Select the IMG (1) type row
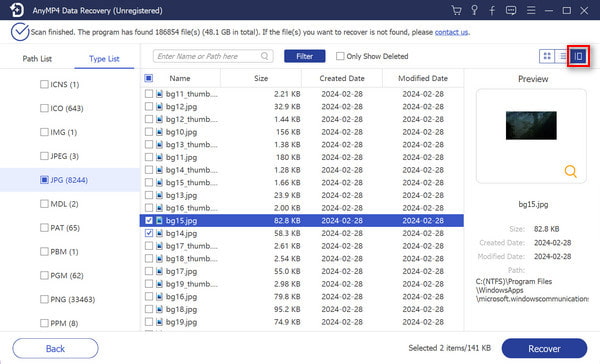Viewport: 600px width, 364px height. tap(70, 132)
